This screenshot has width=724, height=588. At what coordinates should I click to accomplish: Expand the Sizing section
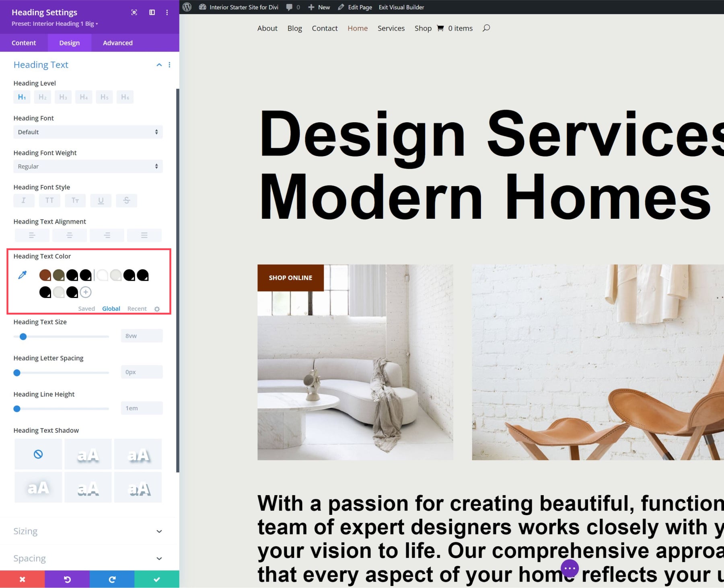point(88,531)
